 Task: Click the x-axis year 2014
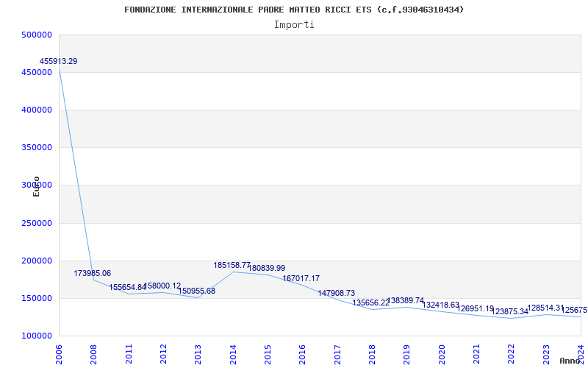click(x=233, y=354)
